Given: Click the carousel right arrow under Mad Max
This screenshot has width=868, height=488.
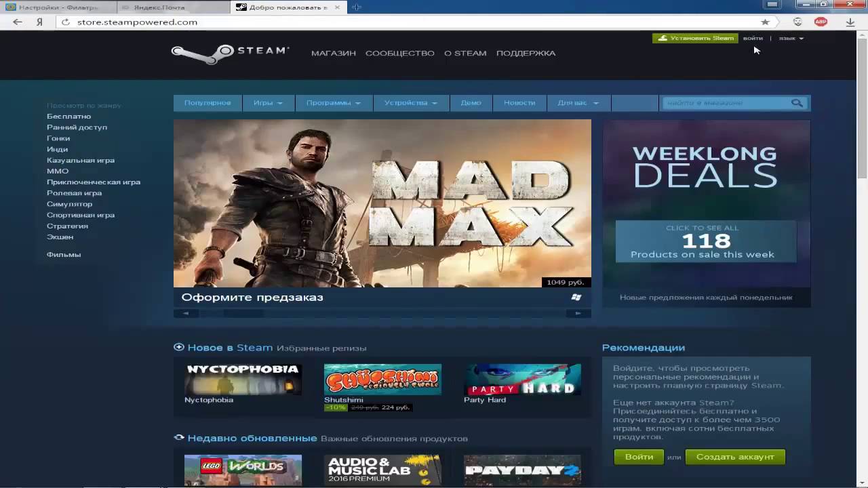Looking at the screenshot, I should coord(578,313).
